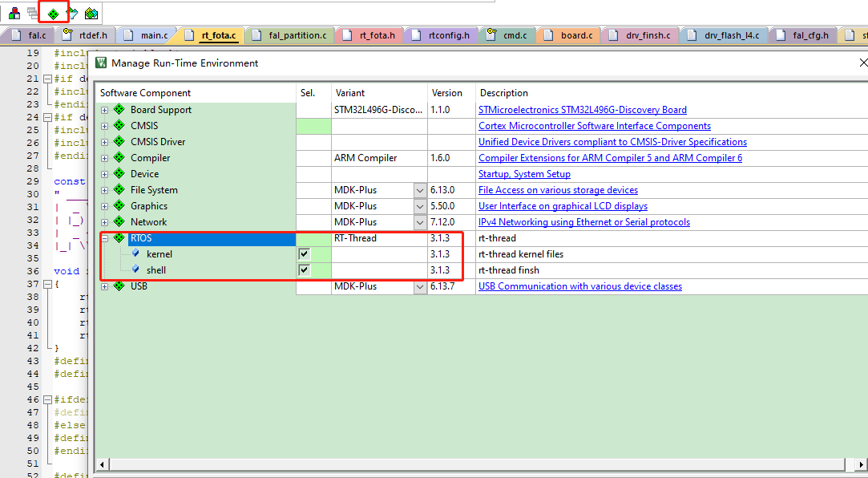Image resolution: width=868 pixels, height=478 pixels.
Task: Click the grayed Manage Multi-Project Workspace icon
Action: tap(33, 14)
